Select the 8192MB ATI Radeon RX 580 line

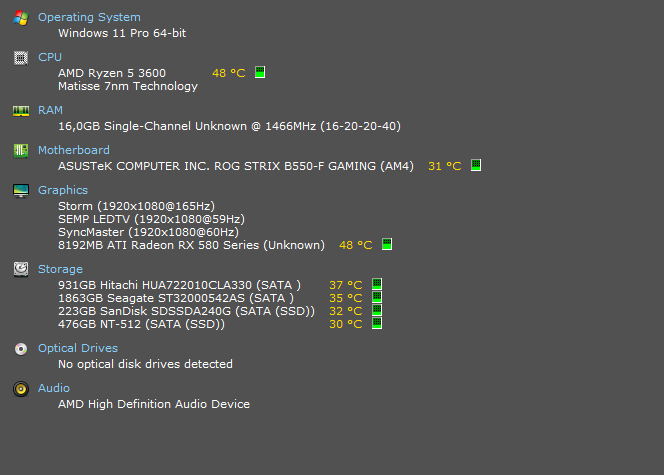click(x=191, y=245)
